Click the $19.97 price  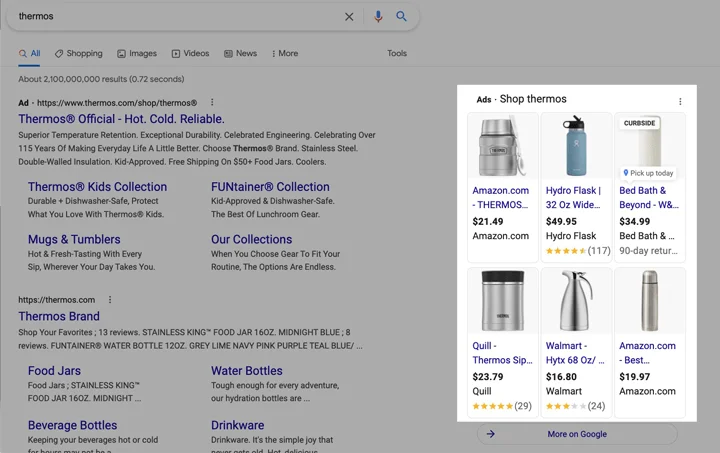point(635,377)
